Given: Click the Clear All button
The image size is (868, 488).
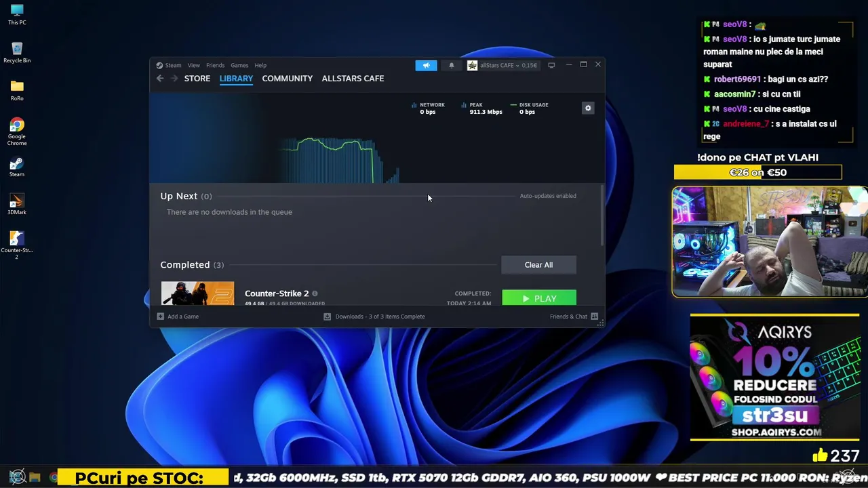Looking at the screenshot, I should (x=538, y=265).
